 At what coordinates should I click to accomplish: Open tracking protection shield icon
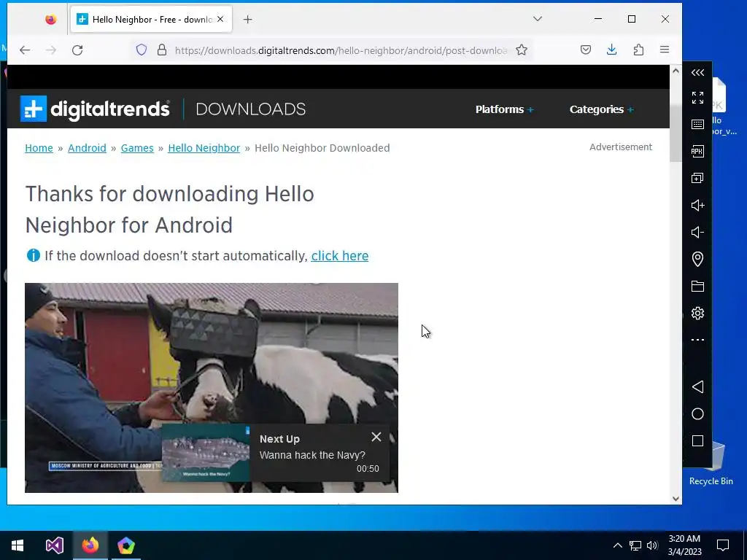(142, 50)
